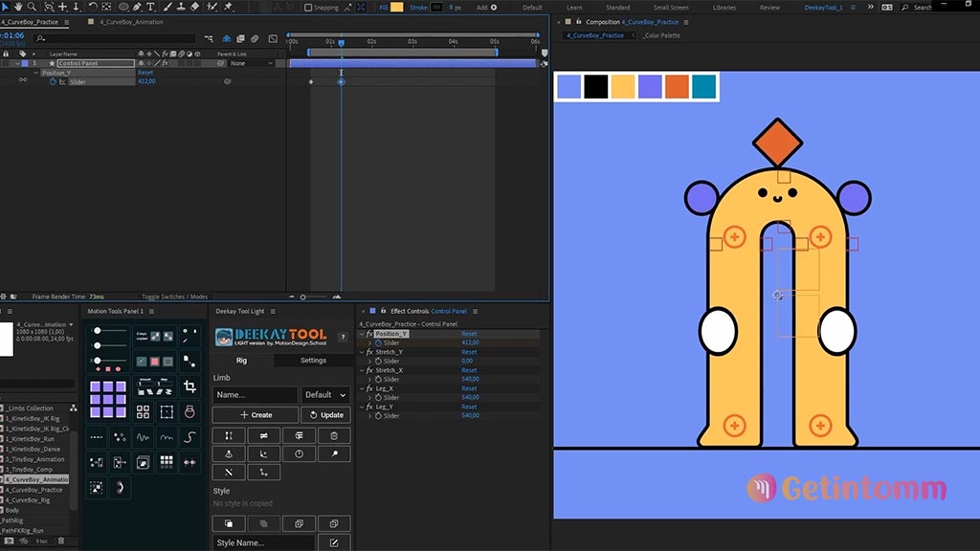Select the Type text tool
The height and width of the screenshot is (551, 980).
(150, 7)
